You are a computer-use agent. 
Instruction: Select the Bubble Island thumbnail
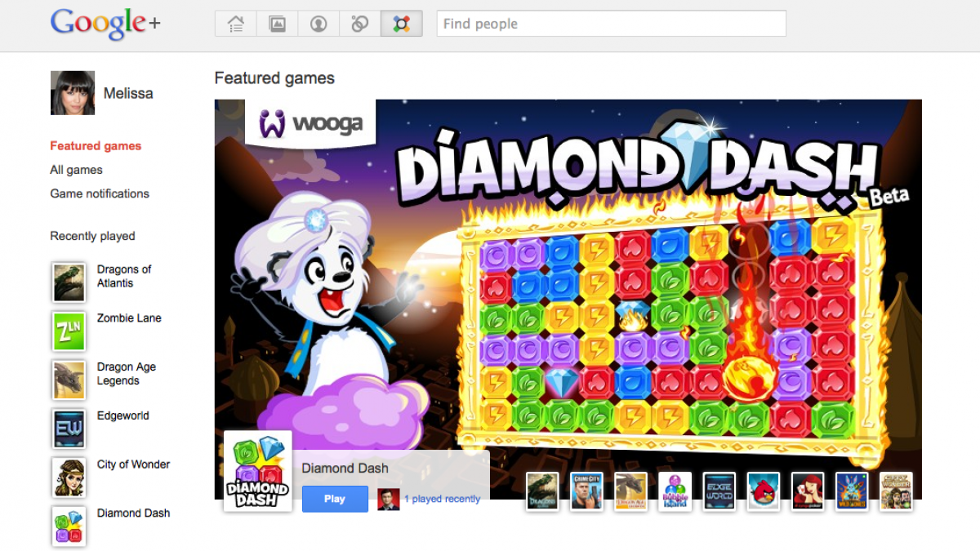[675, 491]
